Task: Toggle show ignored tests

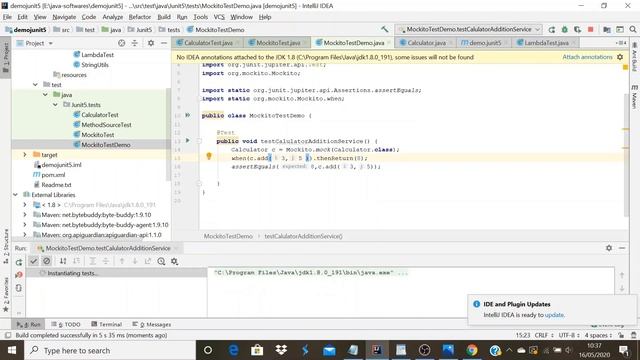Action: pyautogui.click(x=47, y=261)
